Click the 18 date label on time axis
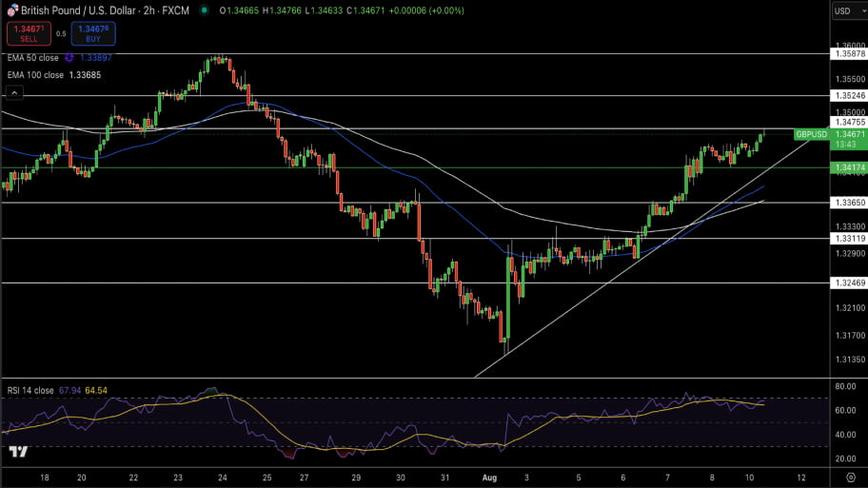This screenshot has width=868, height=488. coord(45,478)
